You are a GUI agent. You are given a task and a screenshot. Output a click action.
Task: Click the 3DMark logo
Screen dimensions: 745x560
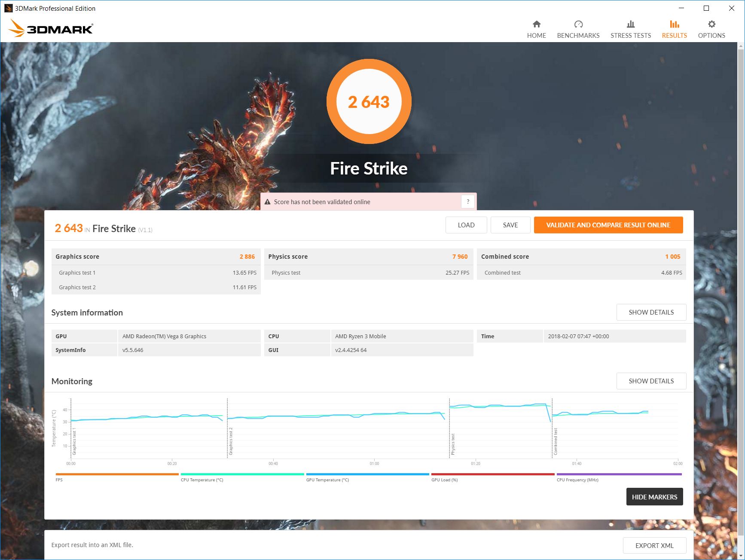click(51, 28)
